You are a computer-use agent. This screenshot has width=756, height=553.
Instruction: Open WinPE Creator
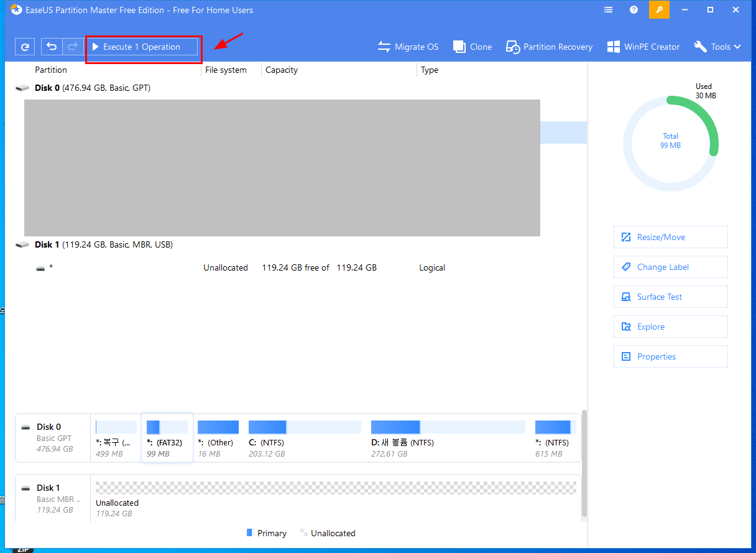point(643,47)
